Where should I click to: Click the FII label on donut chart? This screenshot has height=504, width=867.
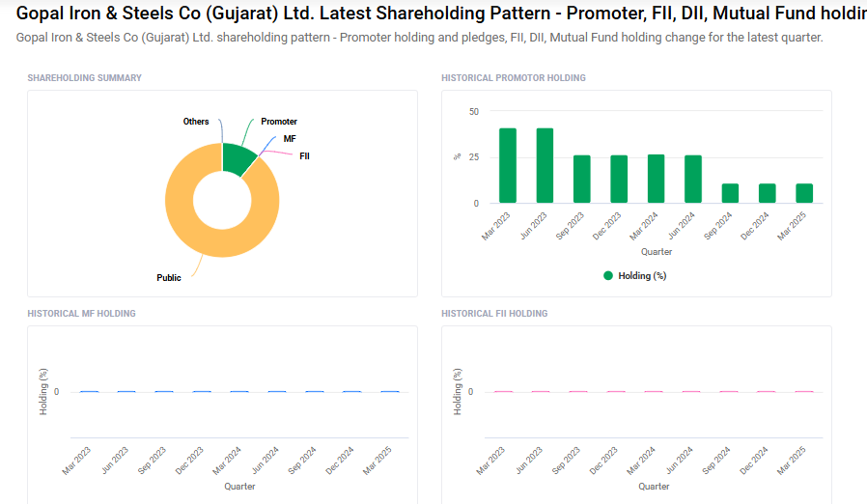(304, 156)
